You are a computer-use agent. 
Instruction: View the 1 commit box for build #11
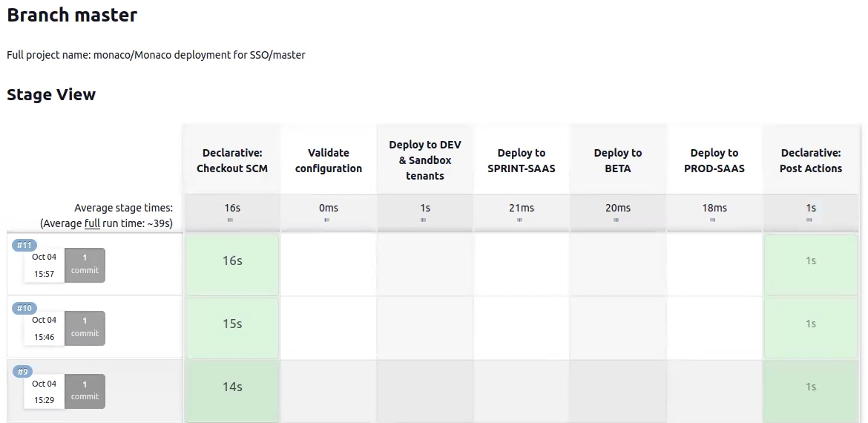coord(85,265)
